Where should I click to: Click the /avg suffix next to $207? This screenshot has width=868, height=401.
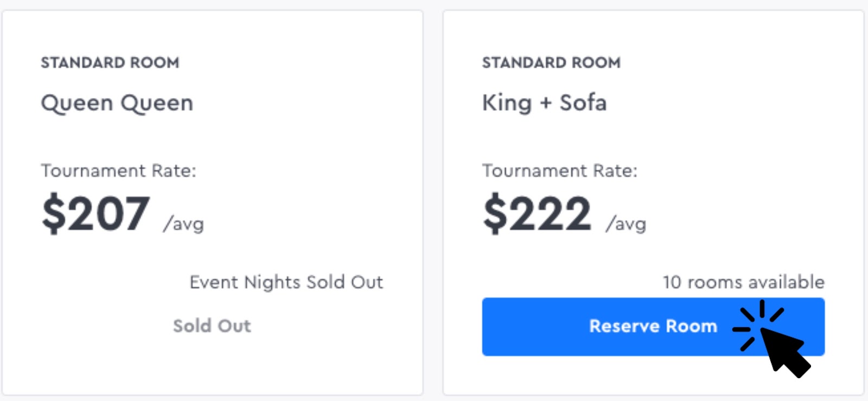click(x=184, y=224)
